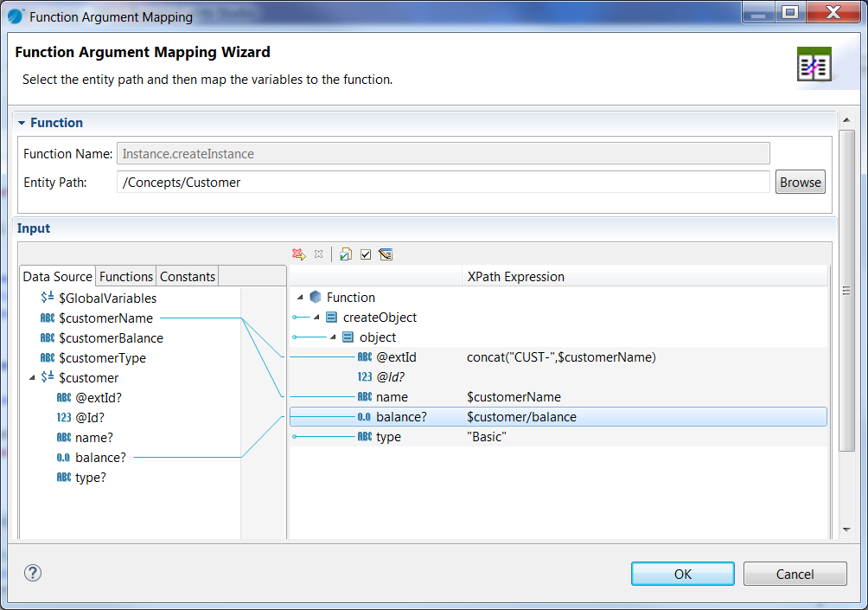The width and height of the screenshot is (868, 610).
Task: Collapse the object node in mapping tree
Action: tap(334, 337)
